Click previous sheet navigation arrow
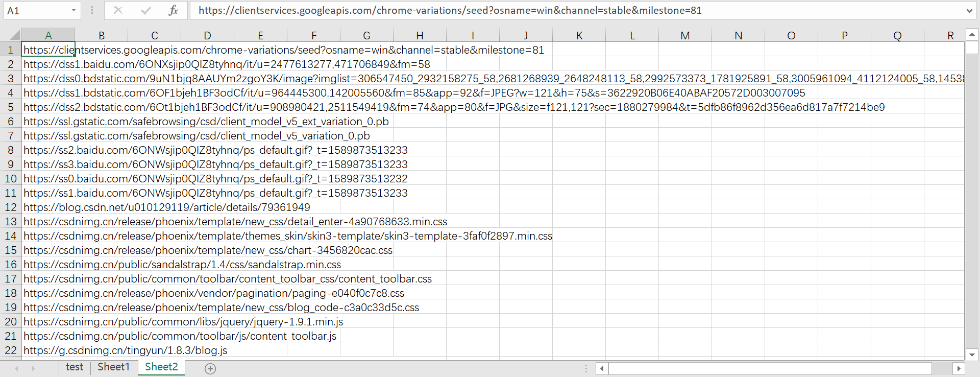980x377 pixels. (17, 368)
